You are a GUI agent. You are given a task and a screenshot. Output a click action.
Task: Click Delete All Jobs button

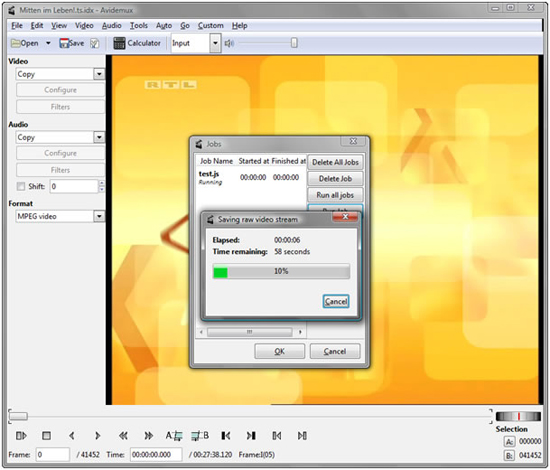point(335,162)
